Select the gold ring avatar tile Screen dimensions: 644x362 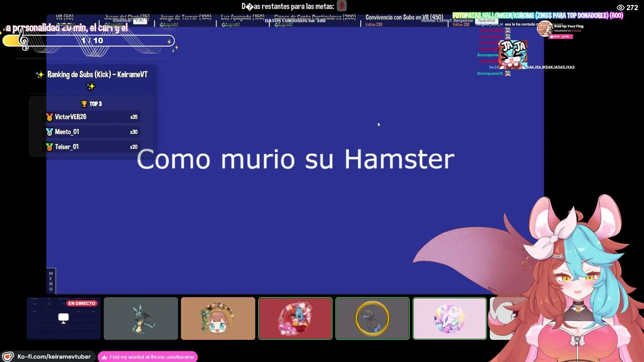tap(372, 319)
